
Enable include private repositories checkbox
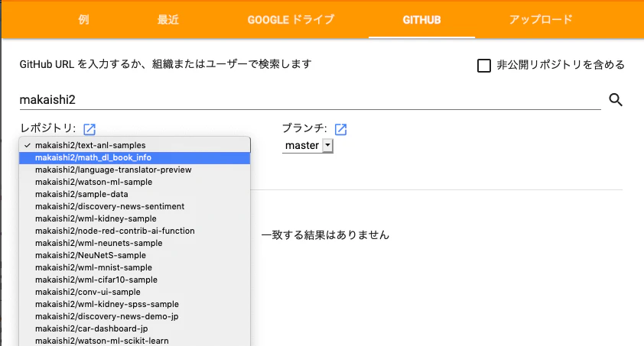[484, 66]
